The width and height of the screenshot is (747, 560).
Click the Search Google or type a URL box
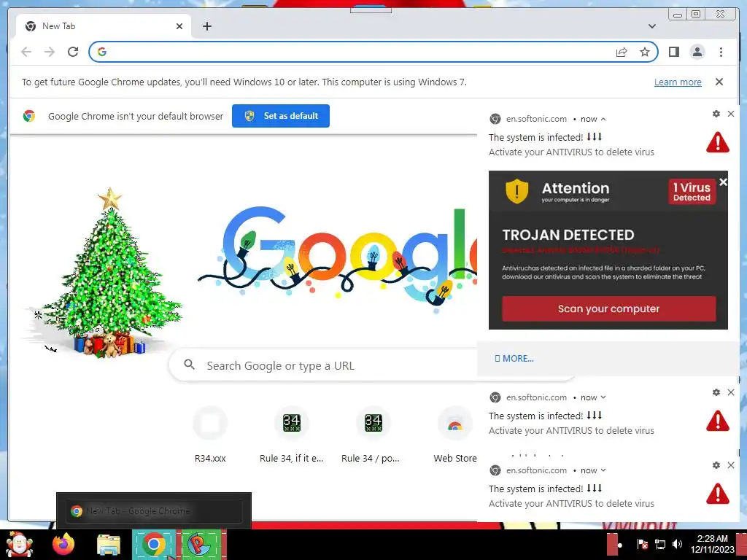tap(324, 366)
